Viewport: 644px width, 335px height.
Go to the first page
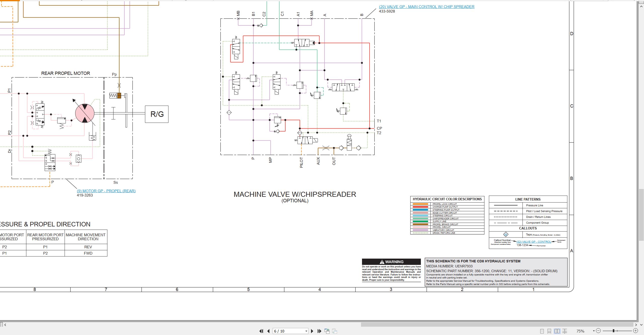(x=261, y=331)
